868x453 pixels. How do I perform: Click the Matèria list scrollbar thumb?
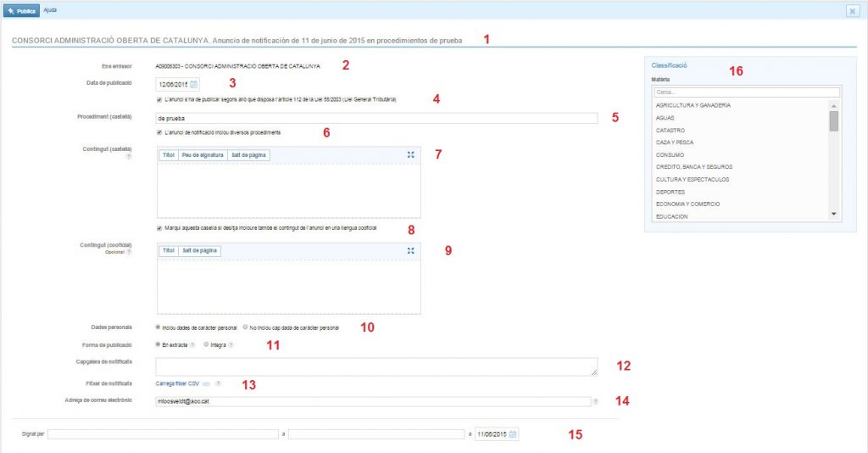[x=834, y=120]
